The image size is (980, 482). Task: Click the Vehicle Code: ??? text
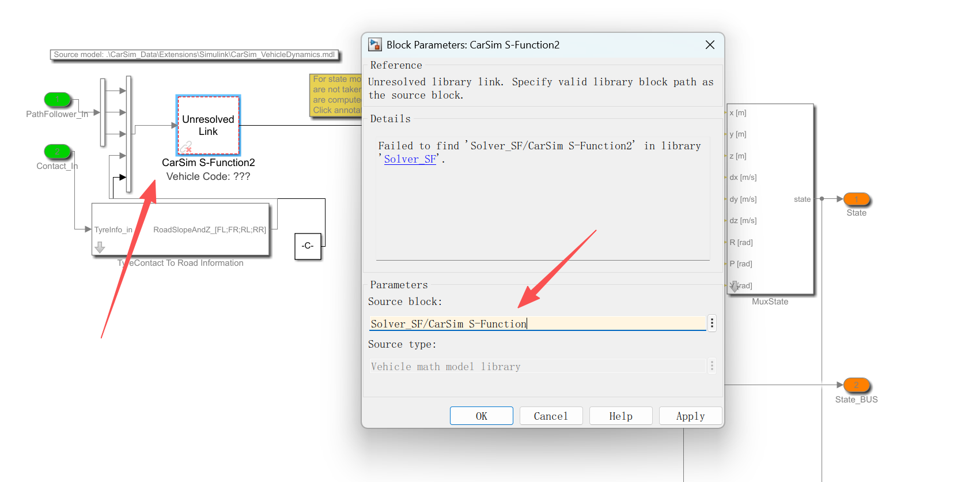tap(208, 176)
